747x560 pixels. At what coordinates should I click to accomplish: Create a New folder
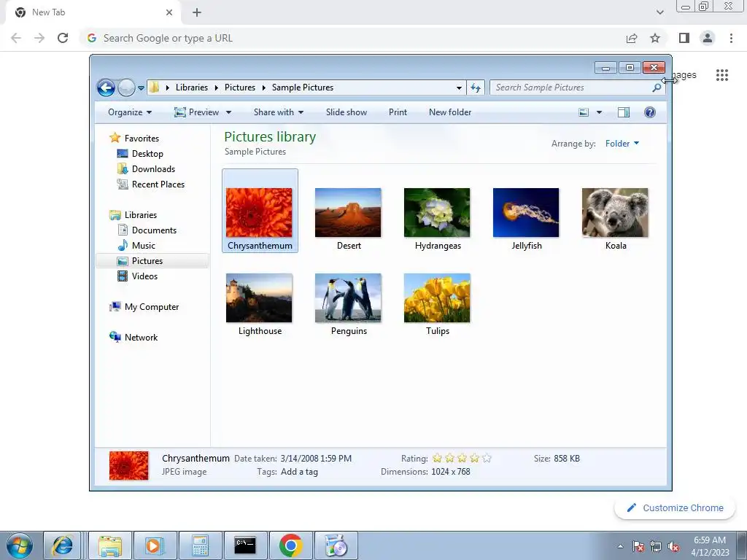[x=450, y=112]
